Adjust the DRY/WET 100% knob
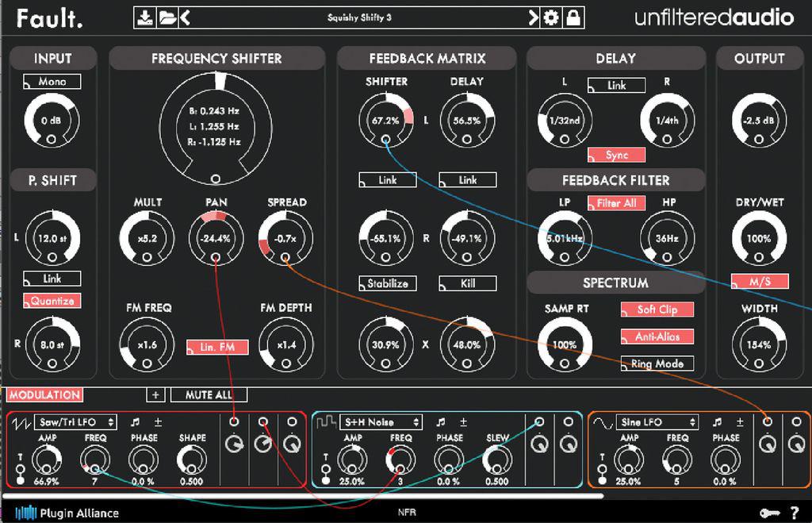Screen dimensions: 812x523 [759, 238]
